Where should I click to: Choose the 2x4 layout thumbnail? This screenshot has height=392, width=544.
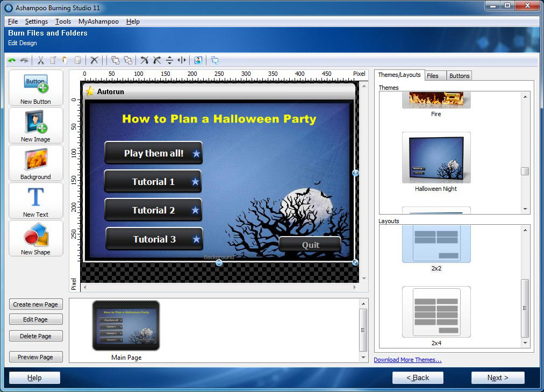(436, 312)
